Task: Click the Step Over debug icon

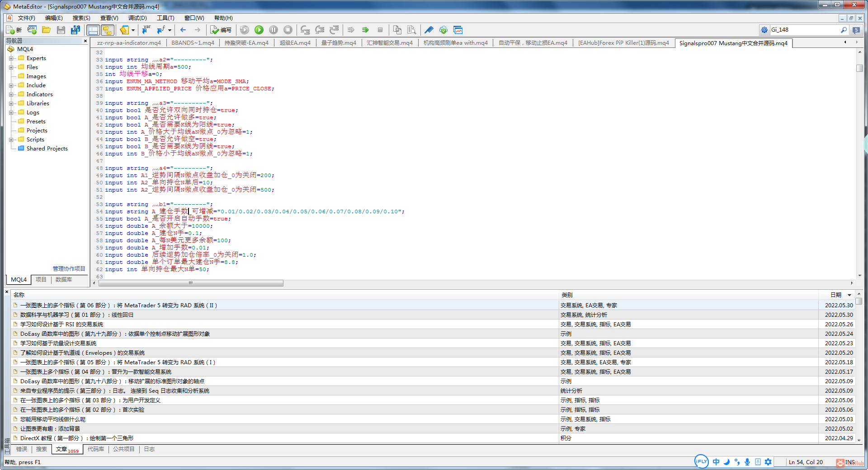Action: pyautogui.click(x=320, y=30)
